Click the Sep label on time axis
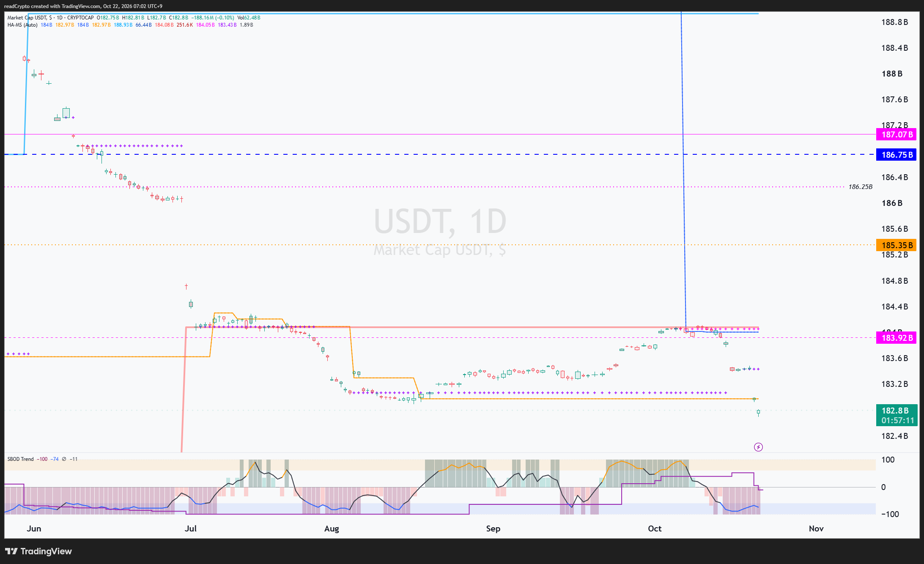 coord(493,528)
